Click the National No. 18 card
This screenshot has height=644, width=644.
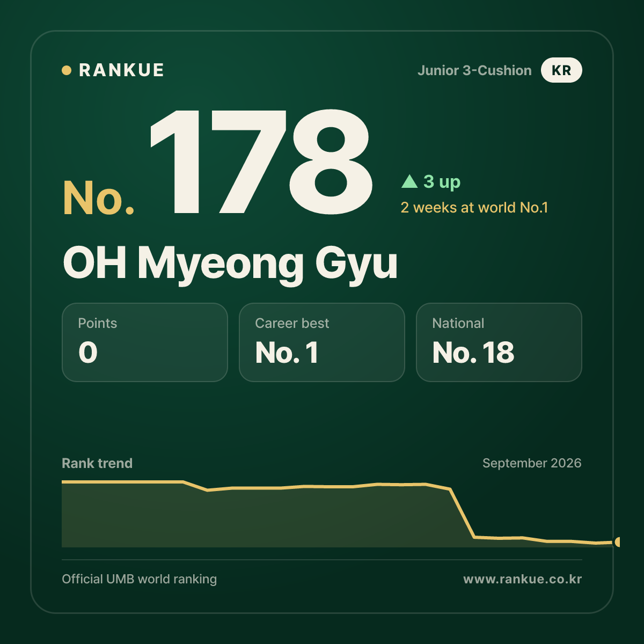coord(499,342)
